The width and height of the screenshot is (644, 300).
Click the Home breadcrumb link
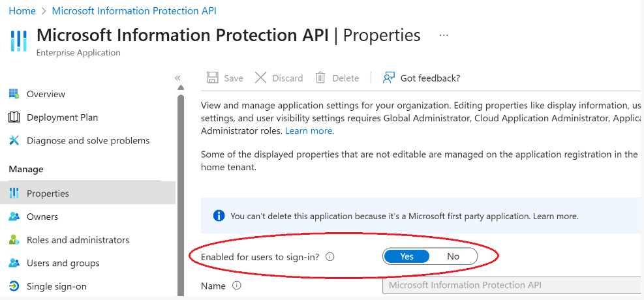tap(22, 11)
